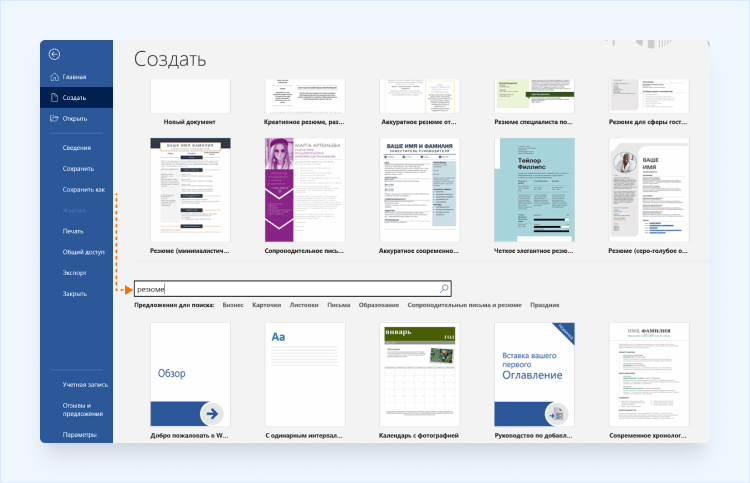
Task: Select the Обзор welcome template thumbnail
Action: (x=190, y=374)
